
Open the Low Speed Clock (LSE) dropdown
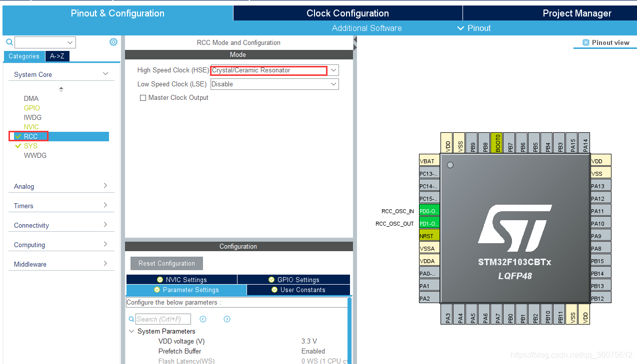point(333,84)
